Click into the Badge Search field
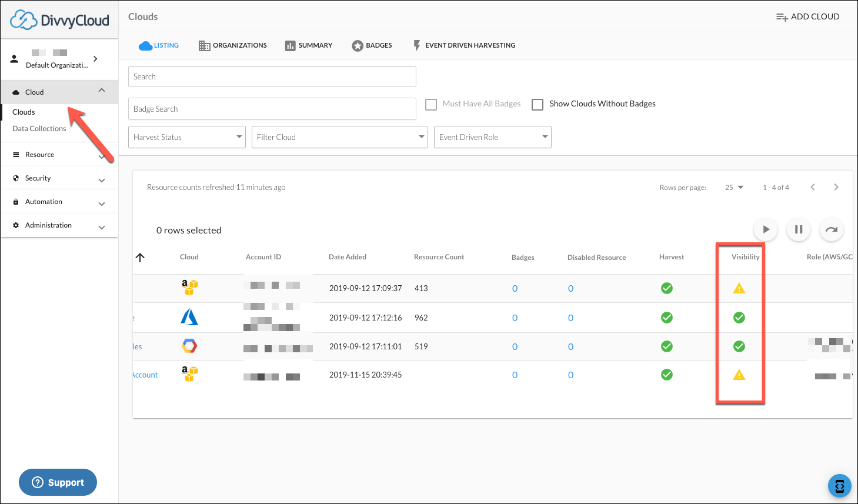Screen dimensions: 858x504 [272, 109]
